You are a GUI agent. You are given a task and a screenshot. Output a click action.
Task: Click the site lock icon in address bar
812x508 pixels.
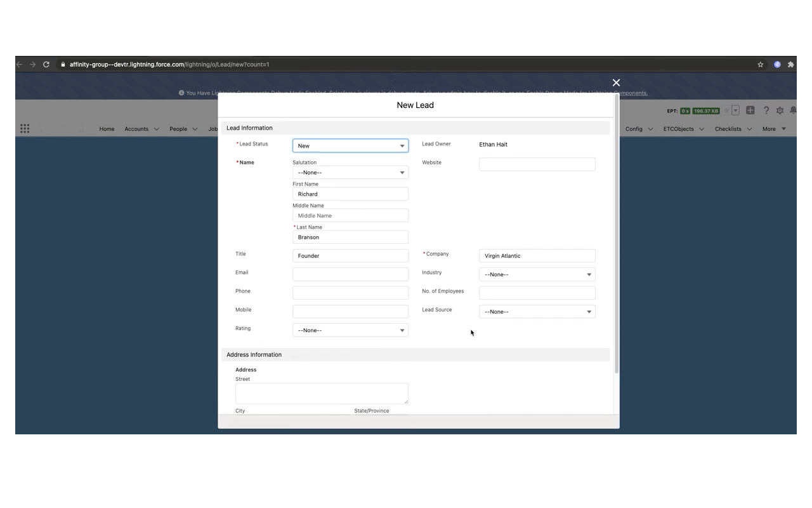point(63,64)
